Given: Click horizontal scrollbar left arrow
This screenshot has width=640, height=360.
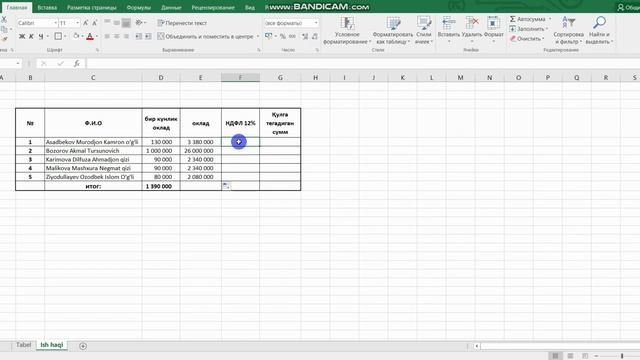Looking at the screenshot, I should click(476, 346).
